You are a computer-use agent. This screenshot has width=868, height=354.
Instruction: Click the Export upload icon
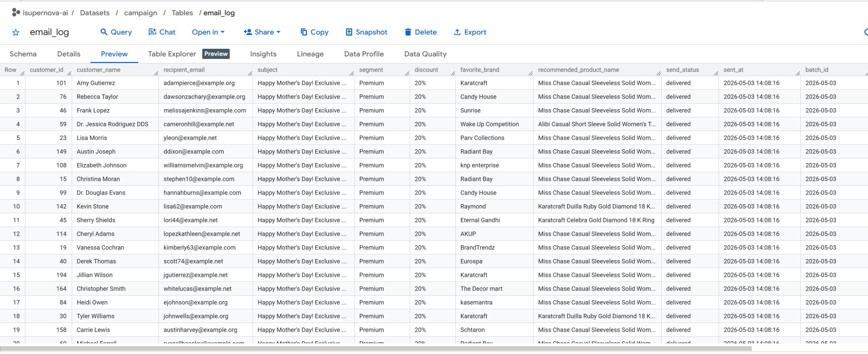[x=457, y=32]
